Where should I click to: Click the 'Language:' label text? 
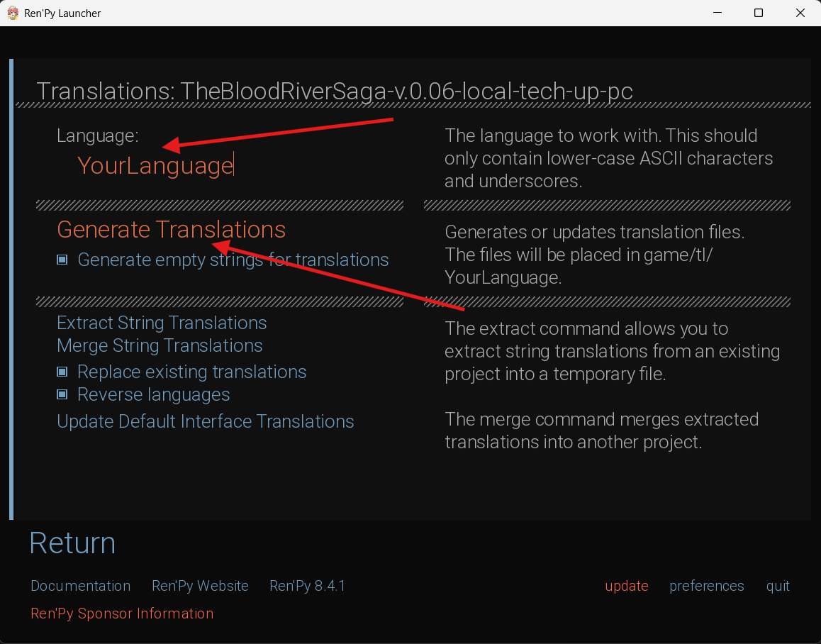[98, 135]
